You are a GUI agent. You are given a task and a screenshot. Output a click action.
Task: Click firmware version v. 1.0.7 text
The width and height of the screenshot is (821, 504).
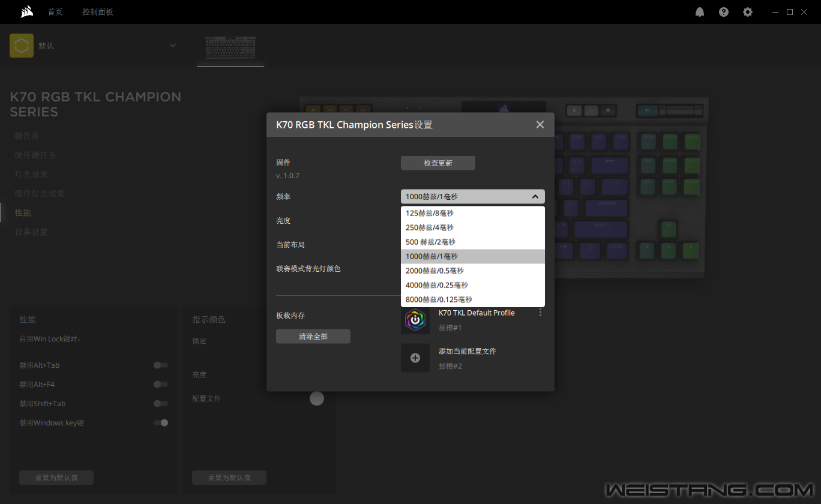287,176
